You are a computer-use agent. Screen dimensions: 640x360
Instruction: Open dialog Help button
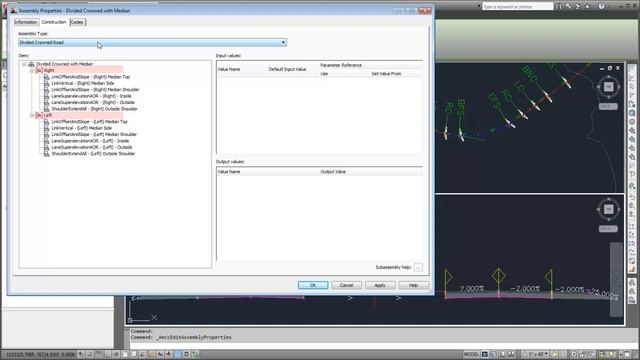click(413, 285)
